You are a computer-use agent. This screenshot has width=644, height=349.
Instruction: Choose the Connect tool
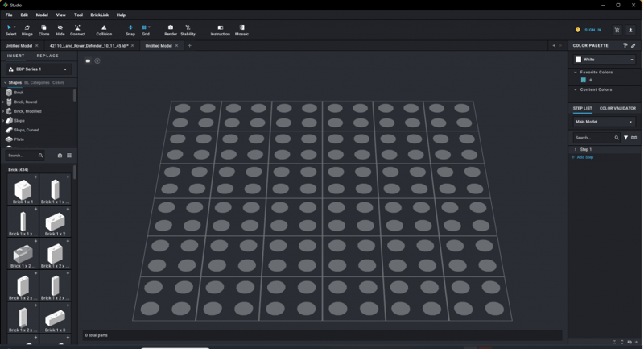(77, 30)
